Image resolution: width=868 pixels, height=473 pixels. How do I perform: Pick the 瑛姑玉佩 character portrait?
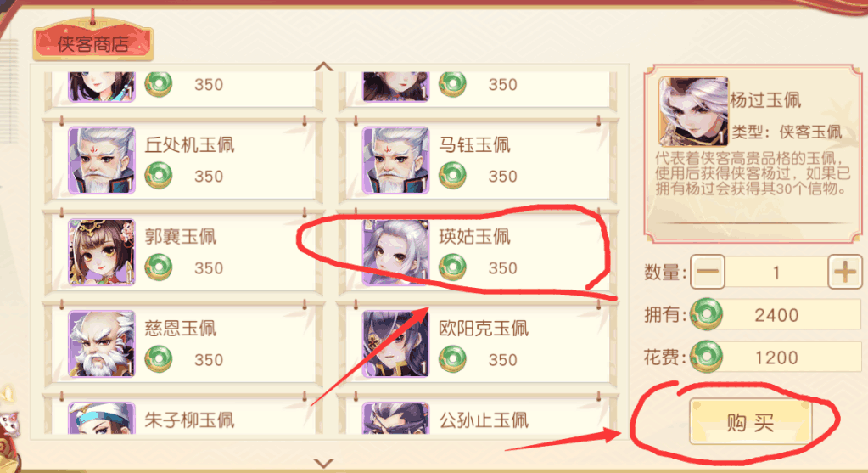pyautogui.click(x=395, y=252)
